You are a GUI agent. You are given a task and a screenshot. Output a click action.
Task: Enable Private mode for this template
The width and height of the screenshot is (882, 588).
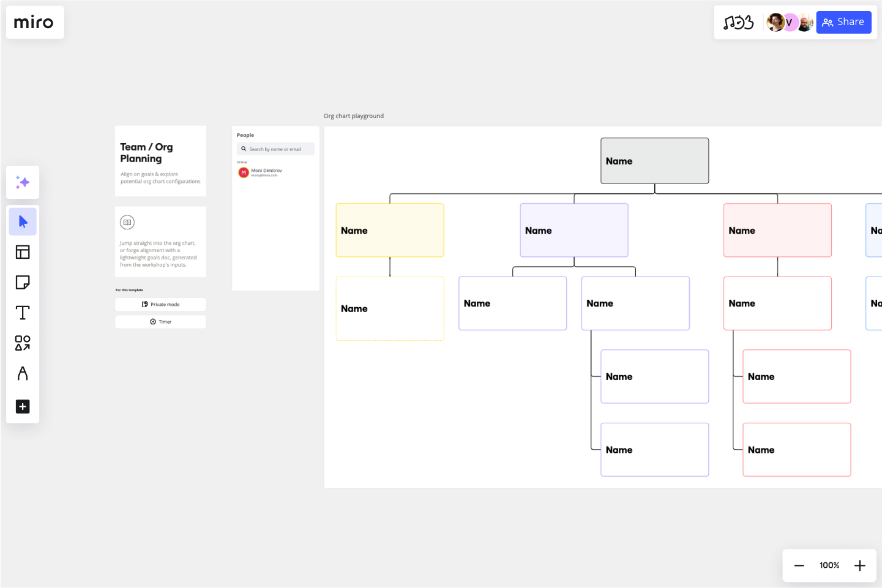click(160, 304)
